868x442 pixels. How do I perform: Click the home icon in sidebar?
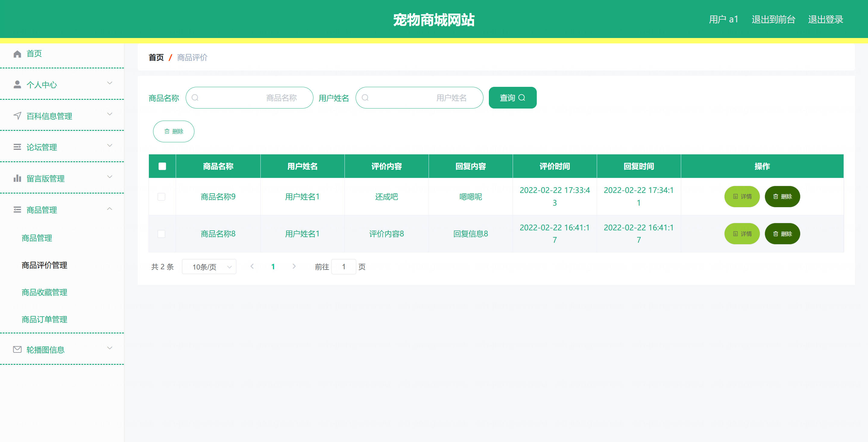tap(17, 54)
